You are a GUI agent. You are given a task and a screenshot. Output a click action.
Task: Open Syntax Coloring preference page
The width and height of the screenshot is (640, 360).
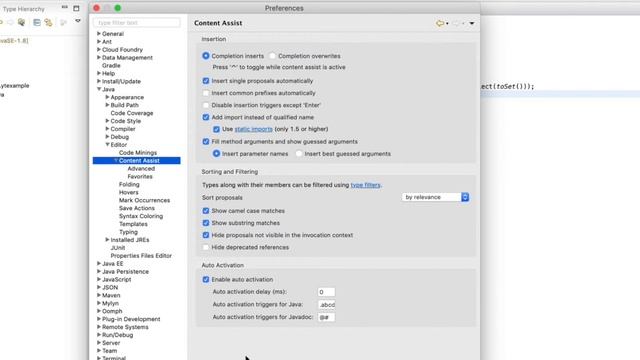point(141,216)
